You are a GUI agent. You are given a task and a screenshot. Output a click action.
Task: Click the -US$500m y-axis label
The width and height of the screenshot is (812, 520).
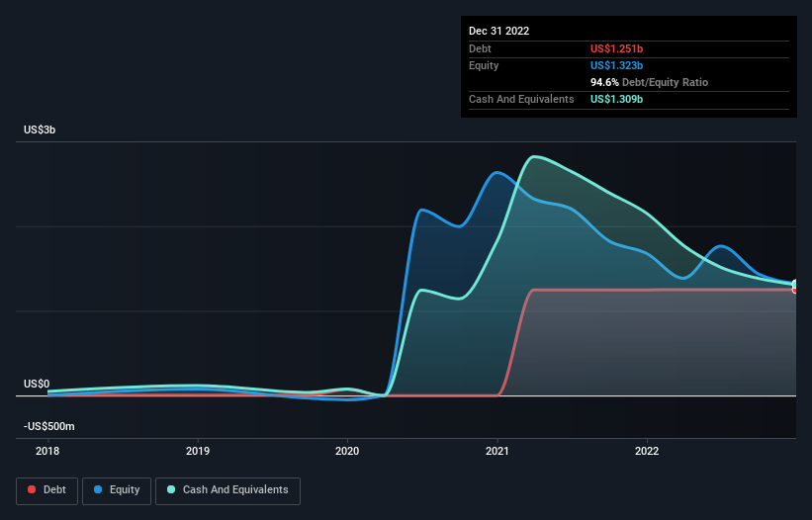coord(49,426)
